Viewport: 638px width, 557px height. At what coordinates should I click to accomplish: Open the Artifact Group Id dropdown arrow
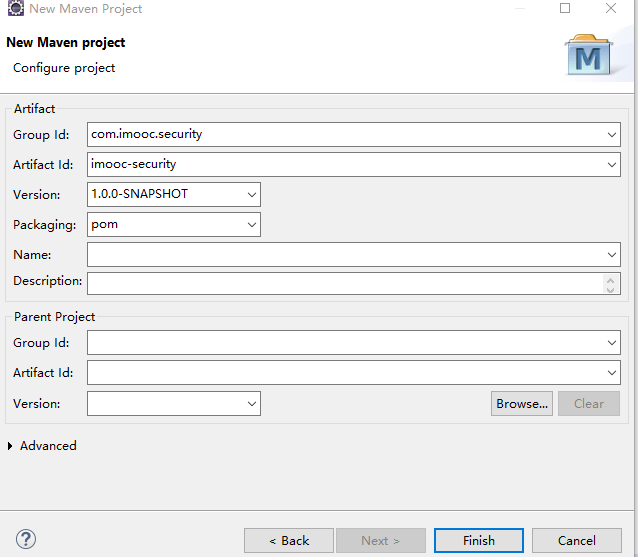click(612, 135)
